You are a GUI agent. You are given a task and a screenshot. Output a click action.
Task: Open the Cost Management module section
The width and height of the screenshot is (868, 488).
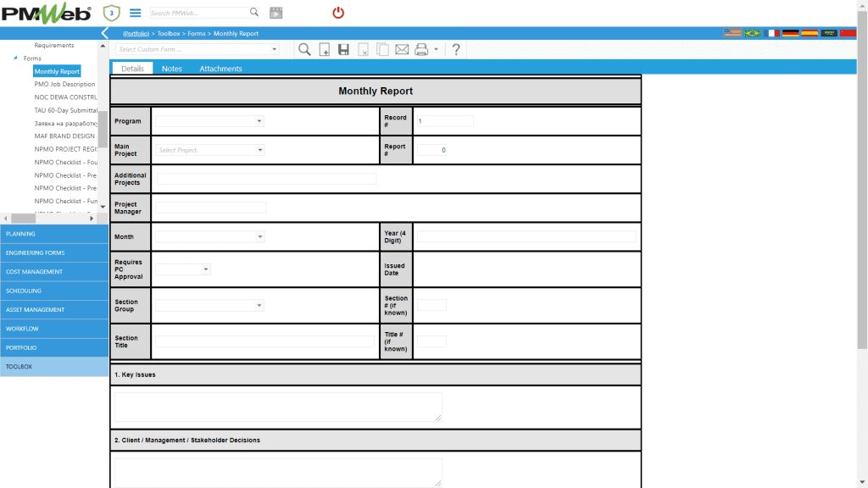54,272
